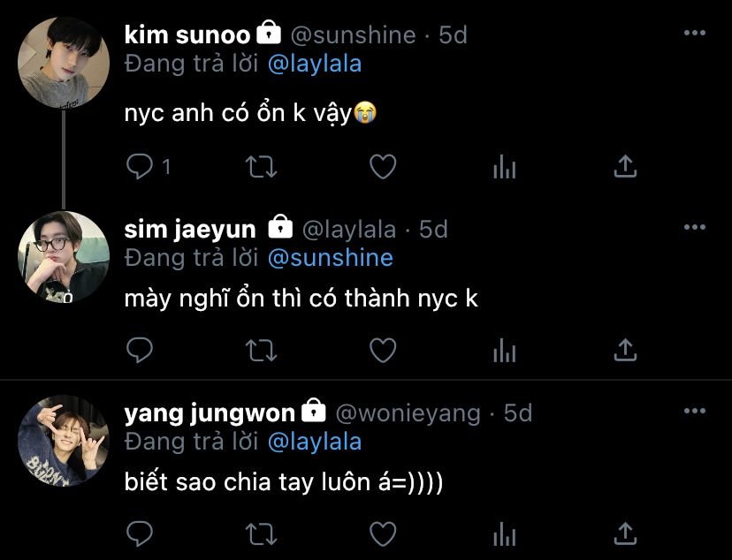The image size is (732, 560).
Task: Share sim jaeyun's tweet
Action: [625, 350]
